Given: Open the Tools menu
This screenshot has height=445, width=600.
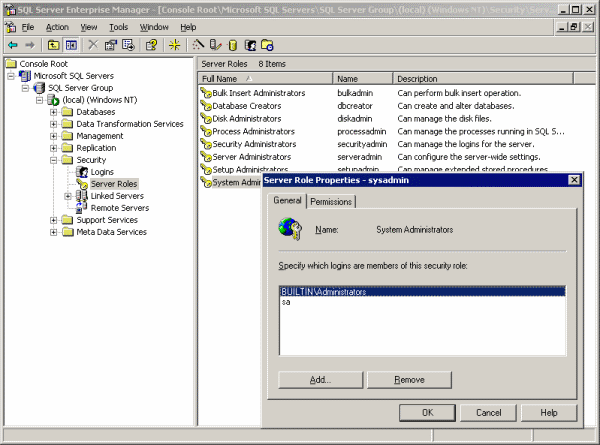Looking at the screenshot, I should click(119, 27).
